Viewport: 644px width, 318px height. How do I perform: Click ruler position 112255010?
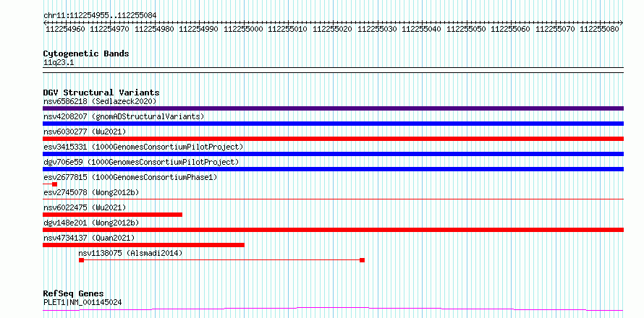click(288, 29)
